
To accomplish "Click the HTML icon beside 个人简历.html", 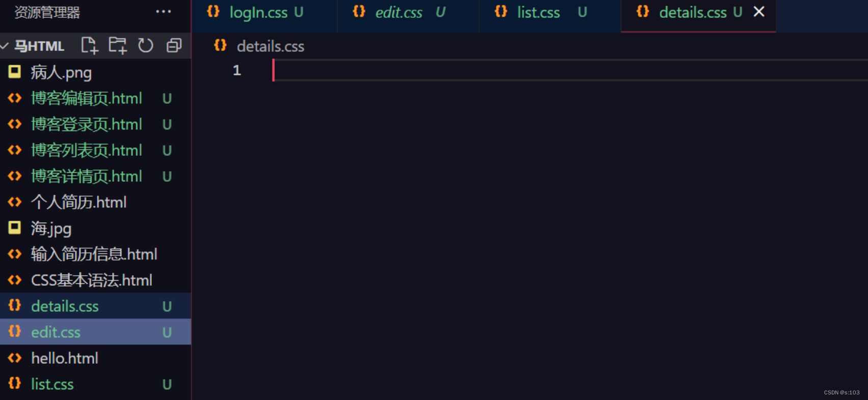I will [x=15, y=202].
